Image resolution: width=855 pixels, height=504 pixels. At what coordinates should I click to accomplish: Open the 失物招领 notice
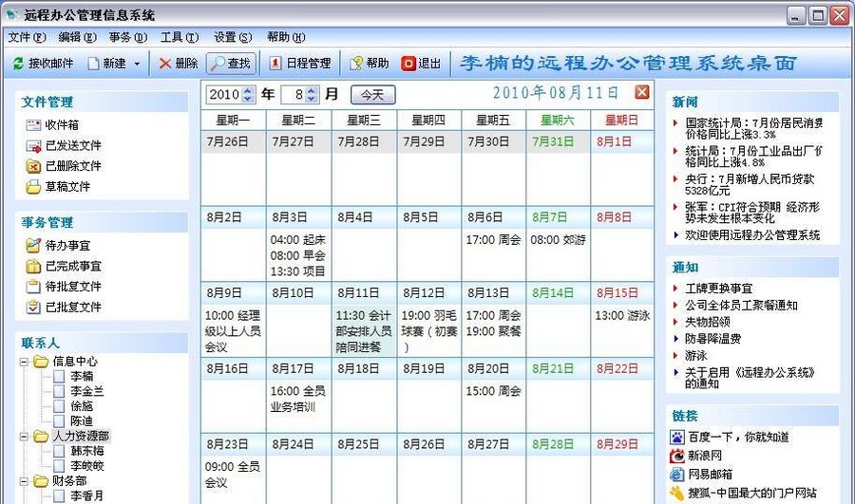tap(707, 322)
